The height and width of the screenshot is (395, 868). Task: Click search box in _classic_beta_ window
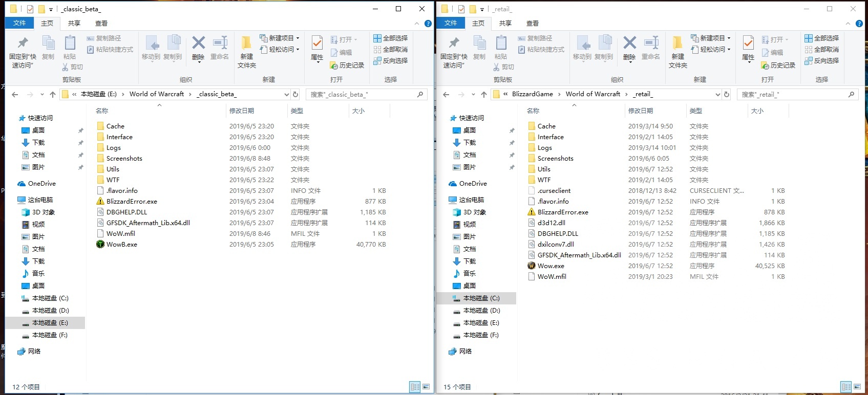coord(367,95)
